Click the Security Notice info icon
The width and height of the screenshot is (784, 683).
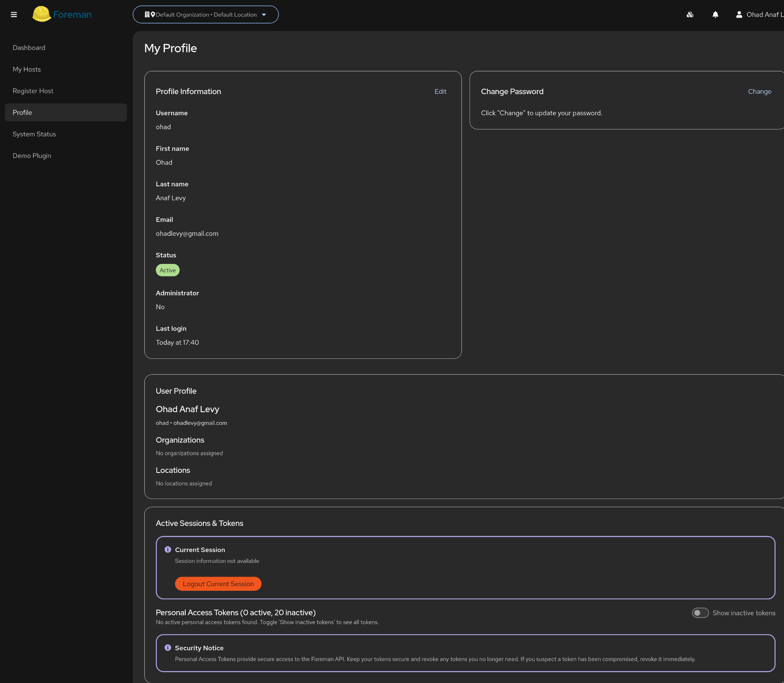point(168,648)
